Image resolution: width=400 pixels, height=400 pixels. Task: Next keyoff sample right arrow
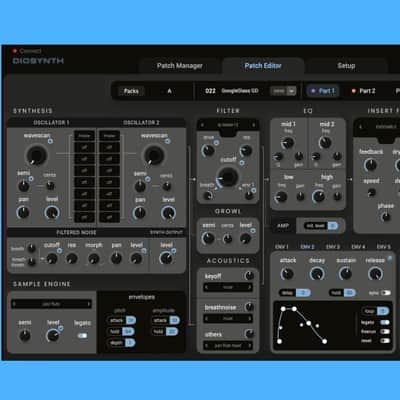(250, 287)
